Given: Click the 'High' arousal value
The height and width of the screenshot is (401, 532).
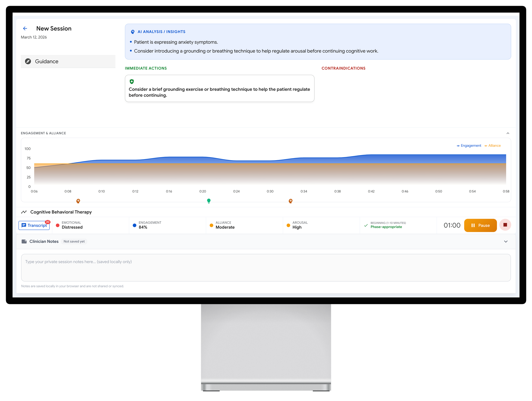Looking at the screenshot, I should tap(297, 227).
